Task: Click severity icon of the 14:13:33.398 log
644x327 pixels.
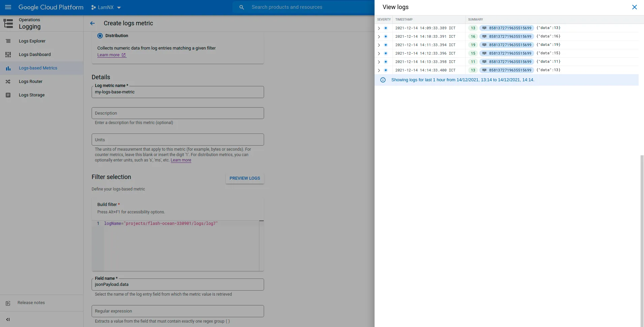Action: [x=386, y=62]
